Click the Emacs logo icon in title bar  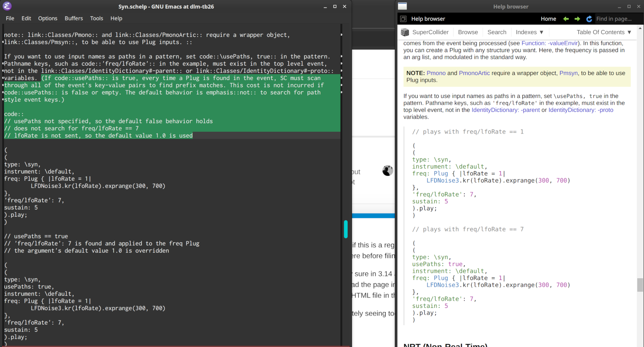(x=7, y=6)
